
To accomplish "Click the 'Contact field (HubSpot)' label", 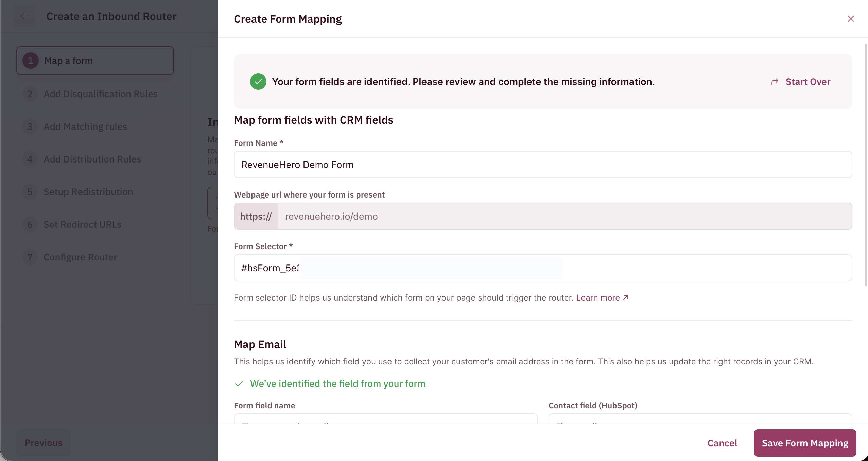I will pyautogui.click(x=593, y=405).
